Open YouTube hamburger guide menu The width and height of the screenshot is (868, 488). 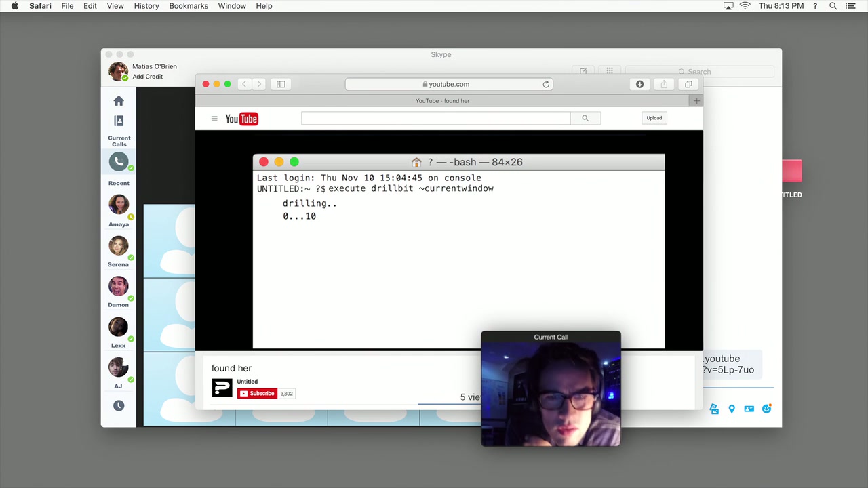point(214,119)
